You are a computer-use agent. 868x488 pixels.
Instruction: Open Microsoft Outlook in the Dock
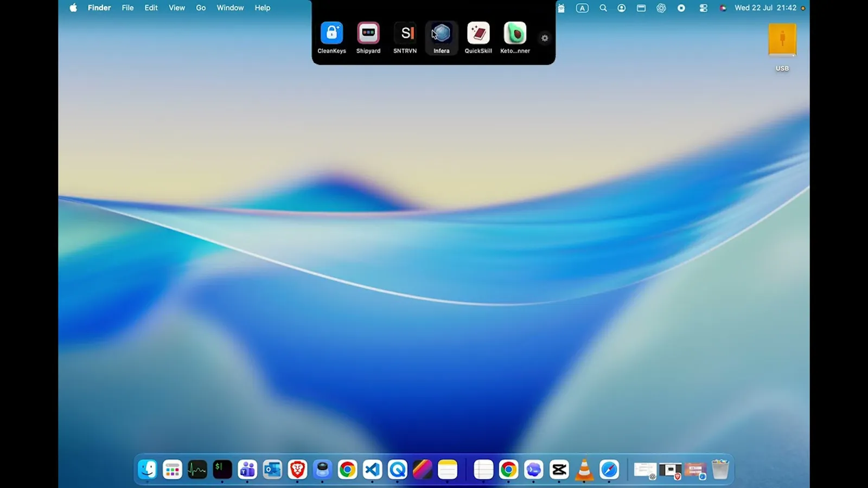tap(272, 469)
